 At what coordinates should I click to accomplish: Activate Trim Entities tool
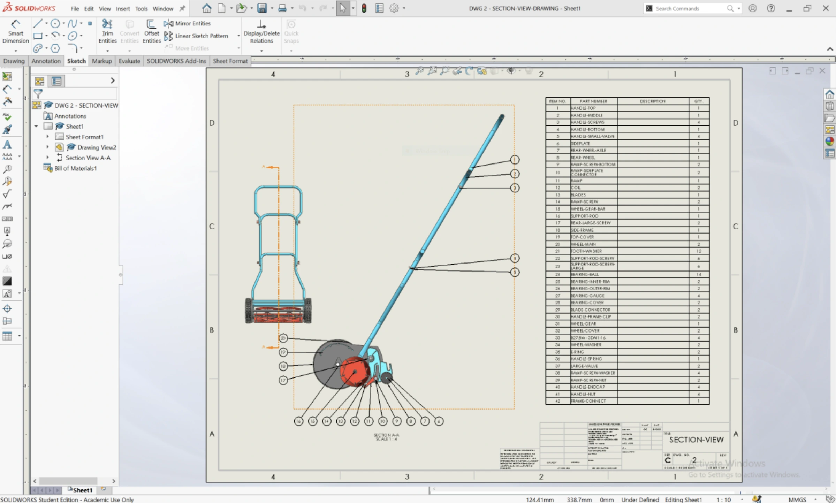tap(107, 32)
